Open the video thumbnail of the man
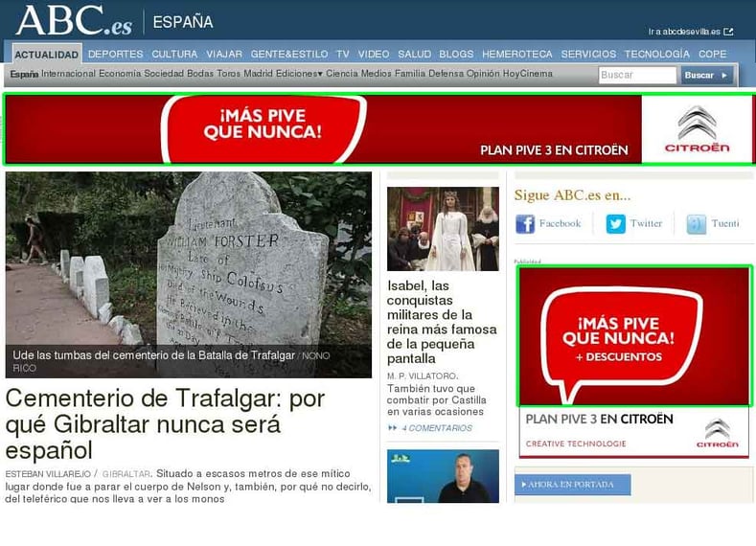The height and width of the screenshot is (546, 756). 443,476
